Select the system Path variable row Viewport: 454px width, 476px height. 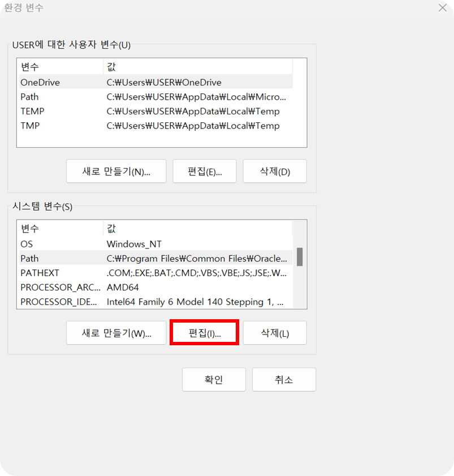click(156, 258)
